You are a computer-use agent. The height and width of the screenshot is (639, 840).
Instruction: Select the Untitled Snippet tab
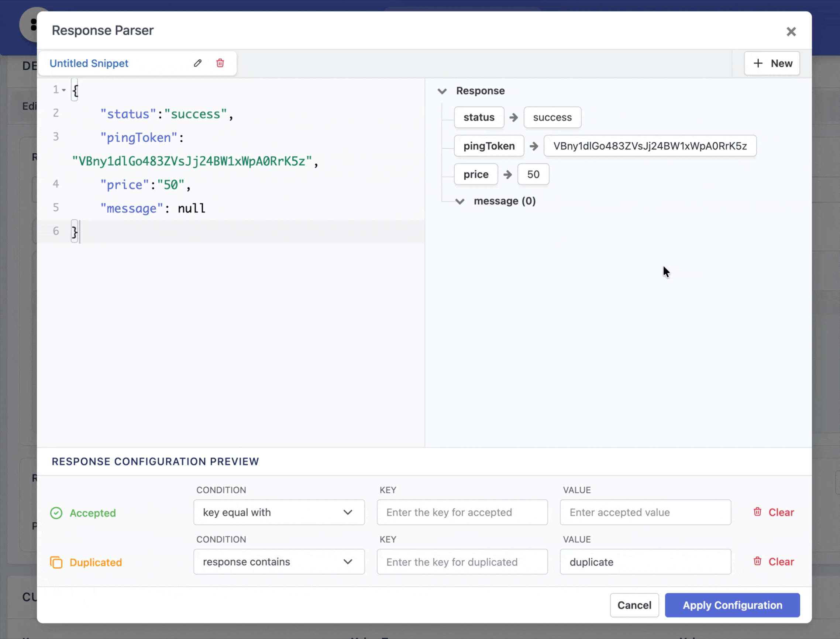[x=89, y=63]
